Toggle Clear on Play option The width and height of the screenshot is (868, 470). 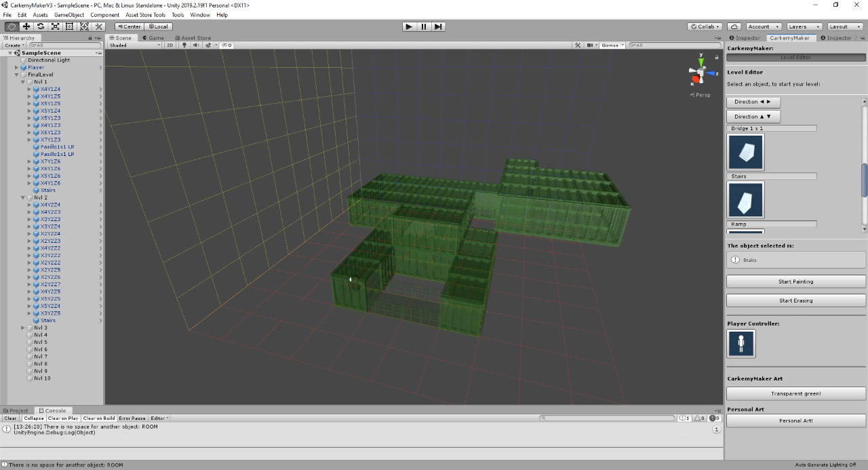[63, 418]
